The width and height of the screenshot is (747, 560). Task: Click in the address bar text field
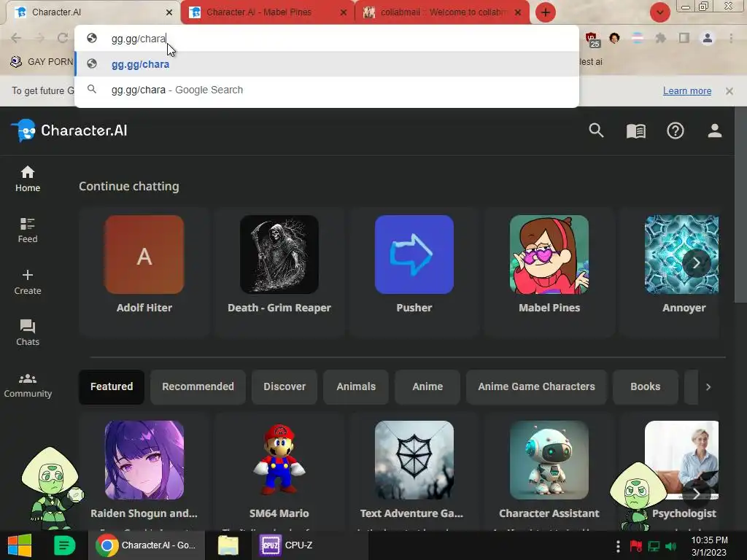coord(327,39)
